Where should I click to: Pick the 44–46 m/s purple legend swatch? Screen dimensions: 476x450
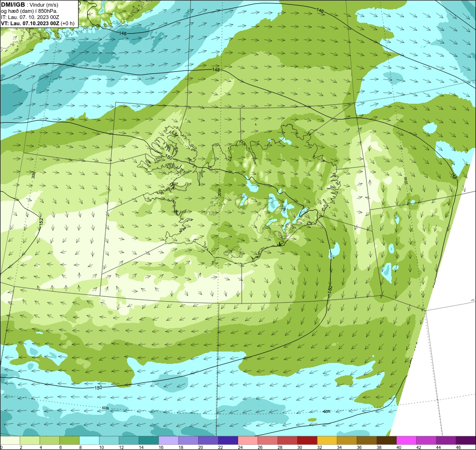click(x=446, y=440)
